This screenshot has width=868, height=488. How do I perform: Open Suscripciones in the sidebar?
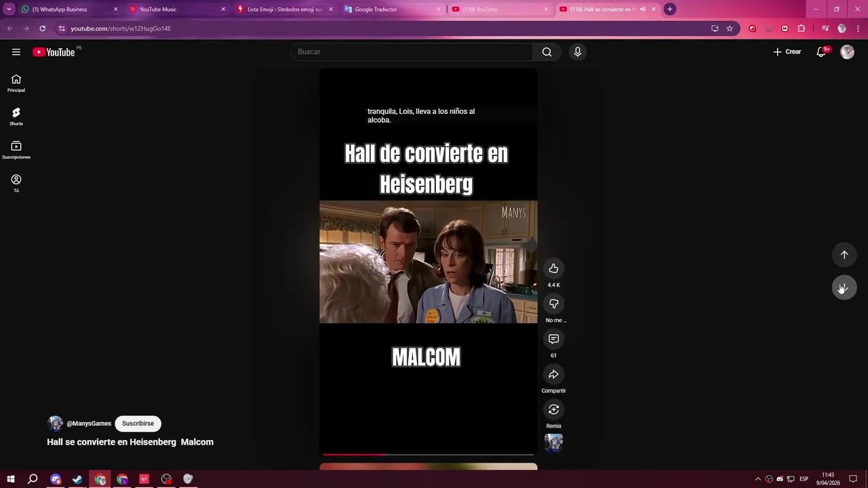point(16,150)
